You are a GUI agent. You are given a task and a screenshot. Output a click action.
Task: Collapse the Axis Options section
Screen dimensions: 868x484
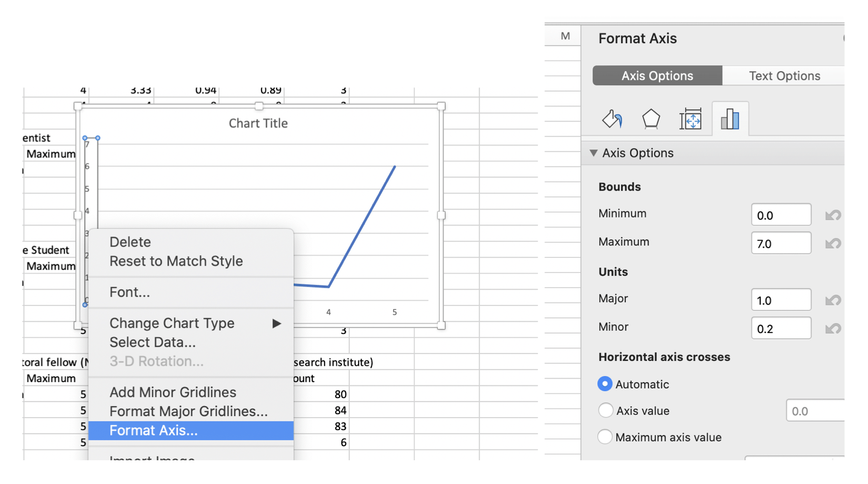pos(594,153)
